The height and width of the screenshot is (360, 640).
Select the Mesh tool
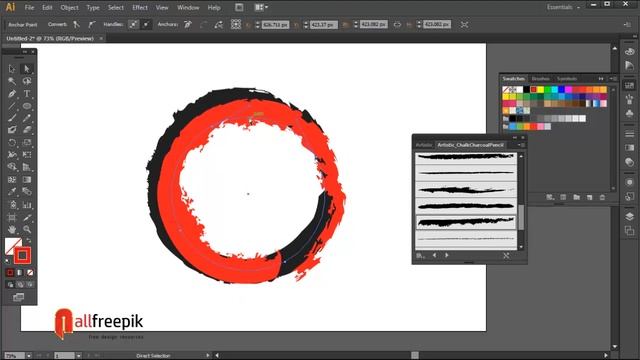(12, 180)
